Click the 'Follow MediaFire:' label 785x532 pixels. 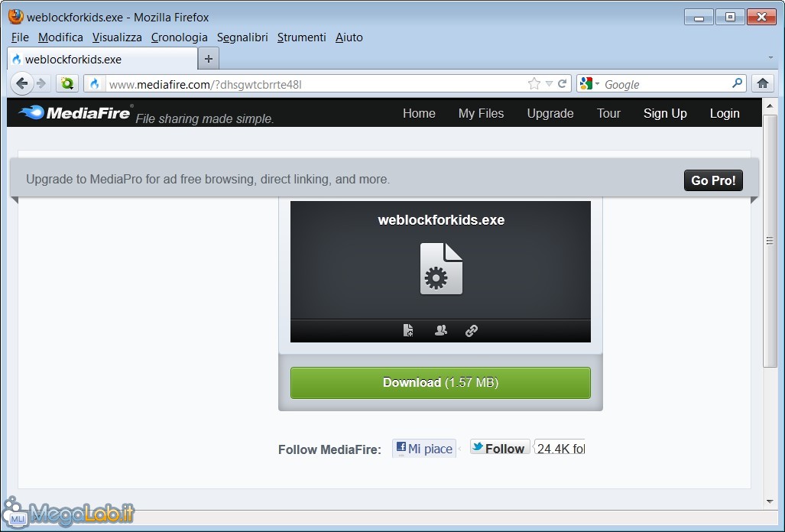(329, 449)
